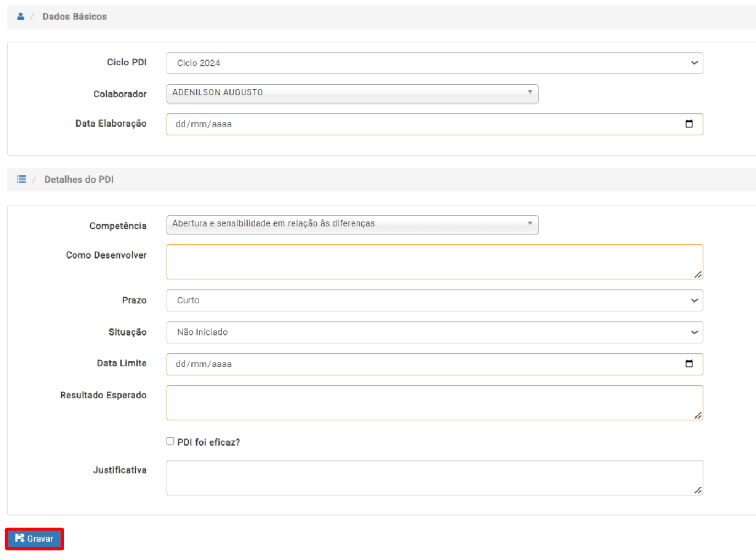Image resolution: width=756 pixels, height=560 pixels.
Task: Check the PDI foi eficaz? checkbox
Action: (171, 441)
